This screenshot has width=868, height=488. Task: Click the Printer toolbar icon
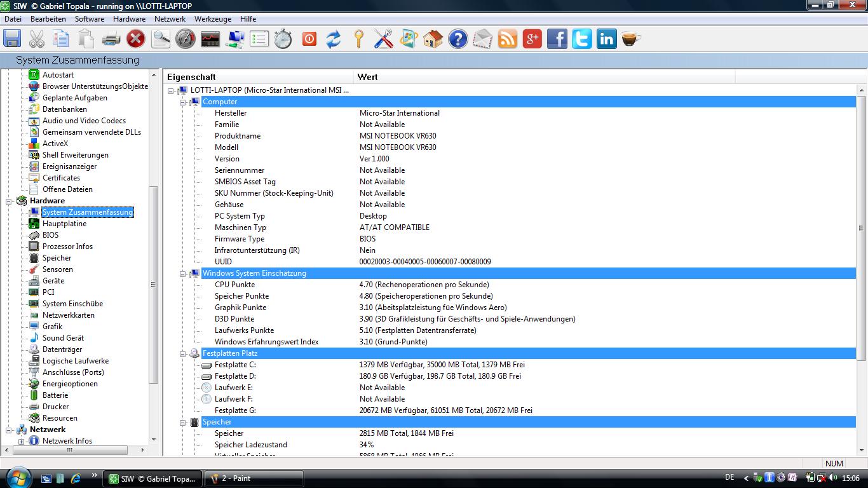click(x=111, y=39)
